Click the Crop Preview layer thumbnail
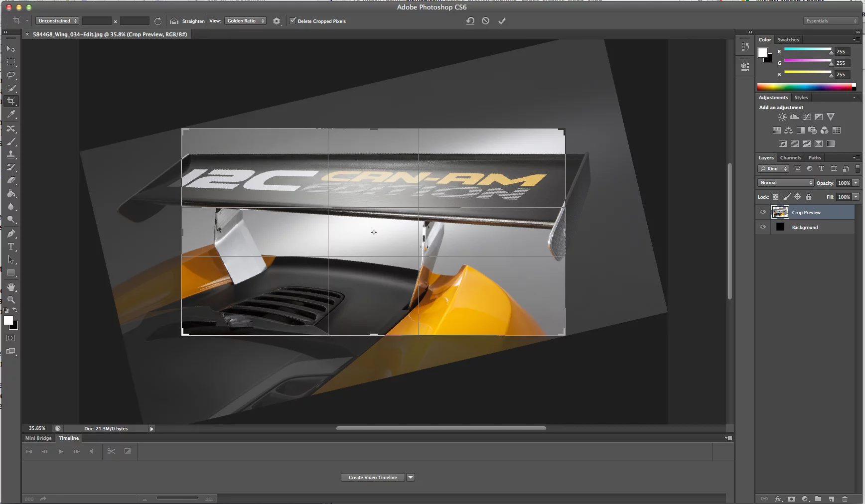The image size is (865, 504). click(x=780, y=212)
